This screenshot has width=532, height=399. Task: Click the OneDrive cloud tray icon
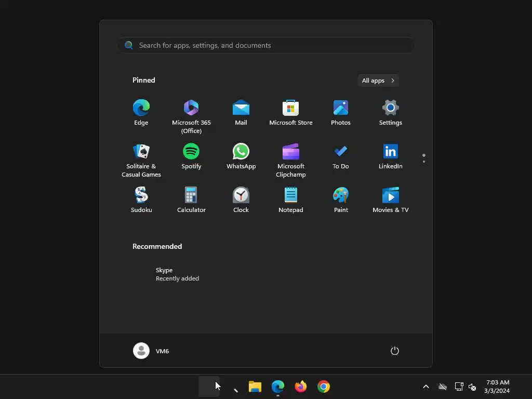pyautogui.click(x=443, y=387)
